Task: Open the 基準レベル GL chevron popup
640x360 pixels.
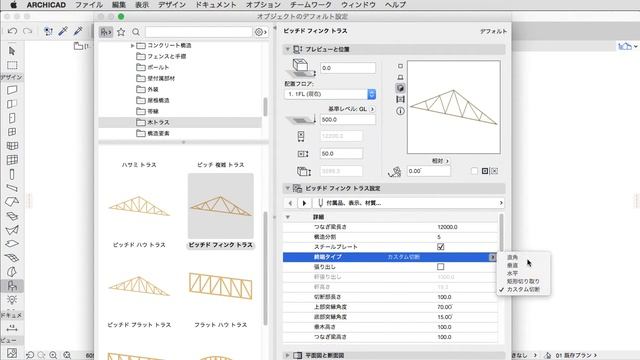Action: (x=372, y=109)
